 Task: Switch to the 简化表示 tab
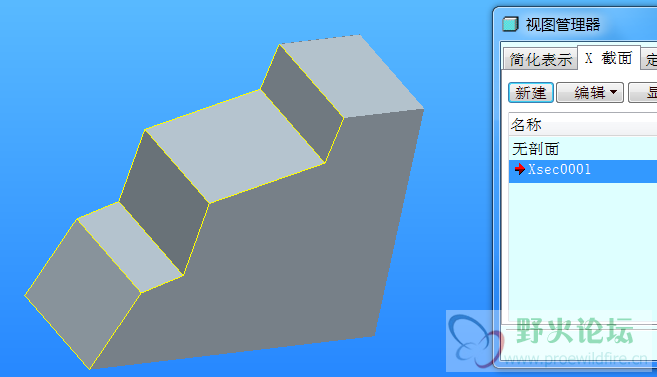tap(541, 59)
